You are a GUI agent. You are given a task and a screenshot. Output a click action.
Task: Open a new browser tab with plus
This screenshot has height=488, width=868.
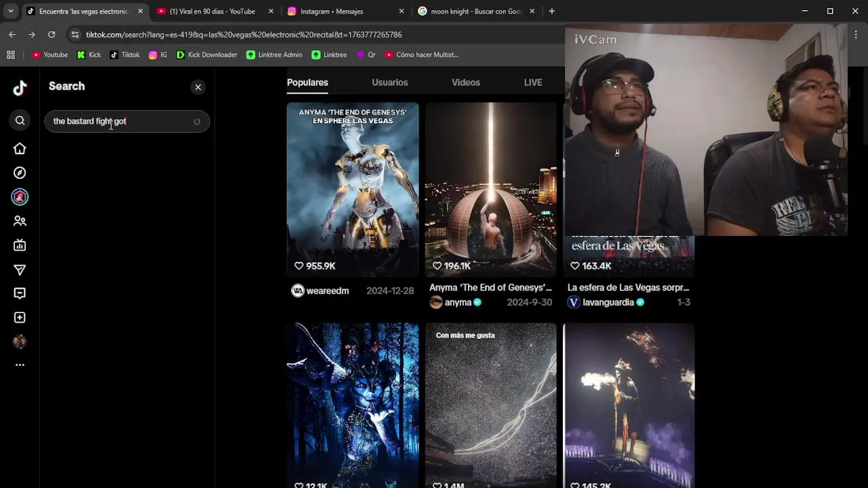pos(551,12)
